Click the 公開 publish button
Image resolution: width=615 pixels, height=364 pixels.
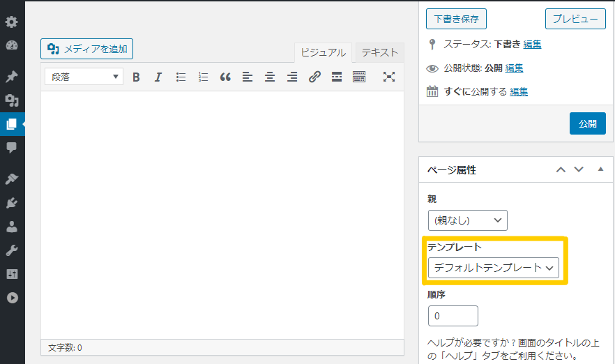coord(587,123)
